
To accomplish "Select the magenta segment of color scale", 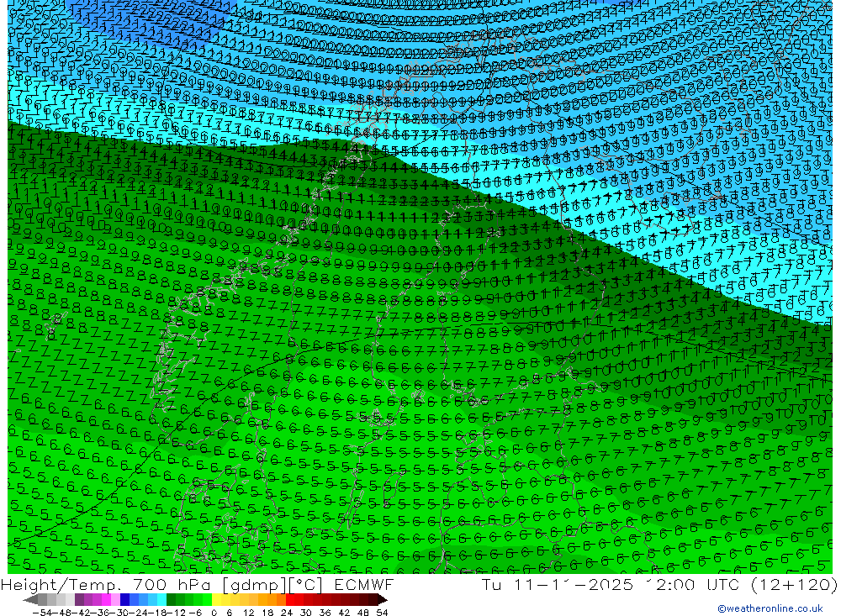I will click(x=105, y=600).
